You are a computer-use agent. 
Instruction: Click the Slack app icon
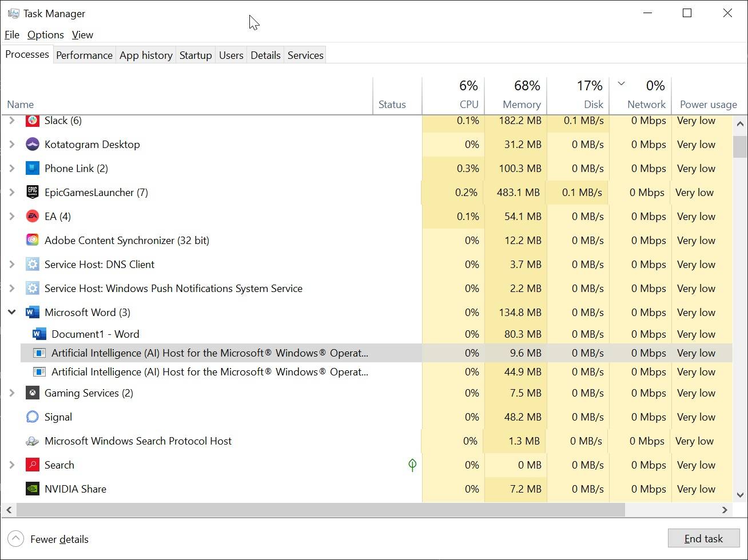(32, 120)
